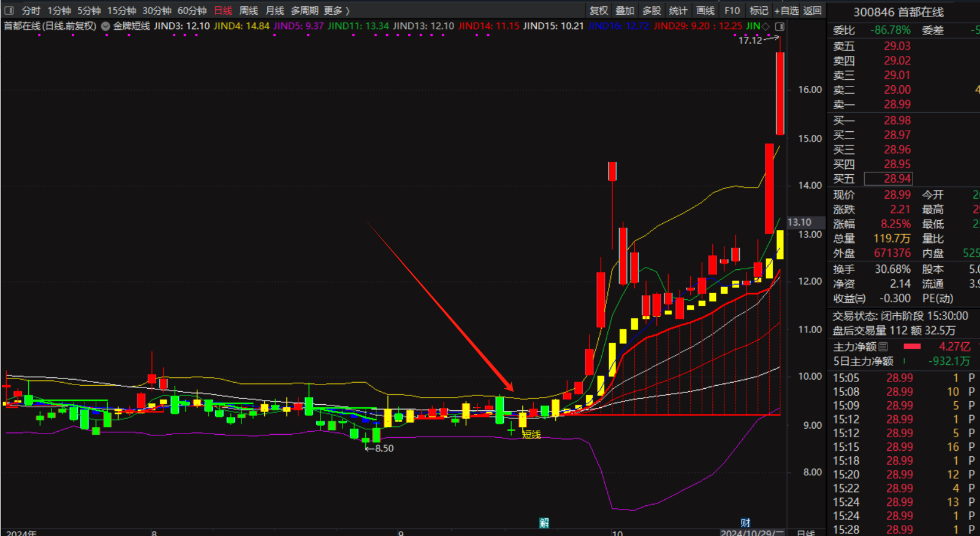Viewport: 980px width, 536px height.
Task: Open the 画线 drawing tool
Action: point(705,10)
